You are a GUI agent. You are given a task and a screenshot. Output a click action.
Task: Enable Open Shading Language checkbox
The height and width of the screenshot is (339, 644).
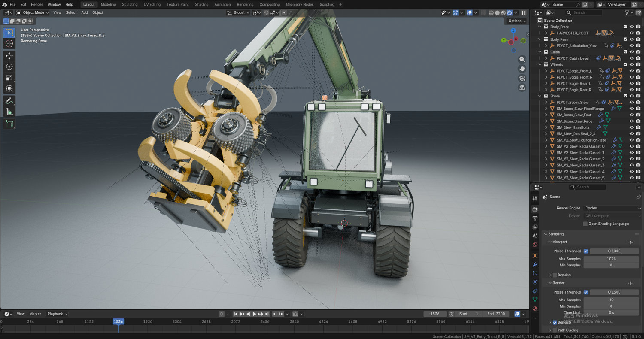coord(586,224)
